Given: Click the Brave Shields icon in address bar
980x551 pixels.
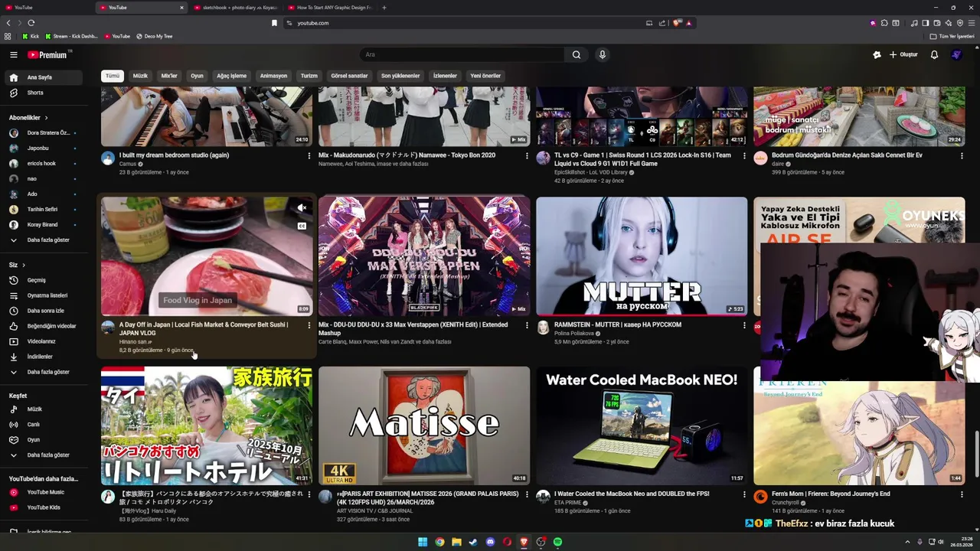Looking at the screenshot, I should tap(677, 23).
